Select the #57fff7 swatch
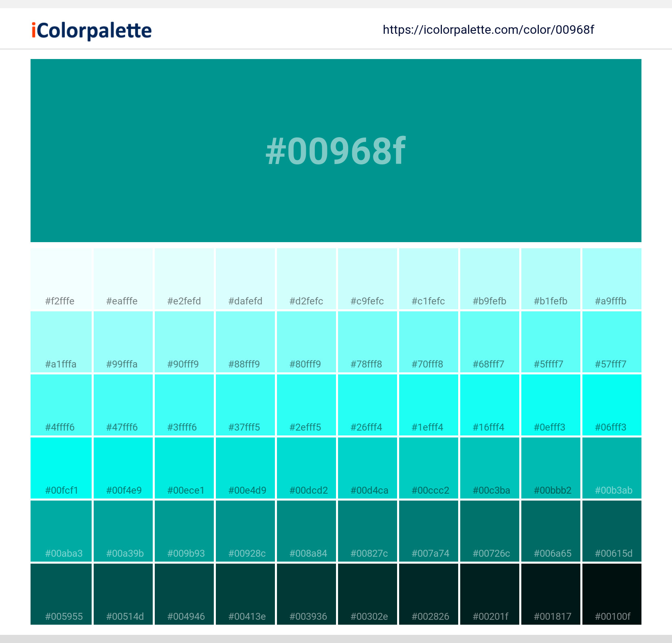Screen dimensions: 672x643 pos(611,342)
